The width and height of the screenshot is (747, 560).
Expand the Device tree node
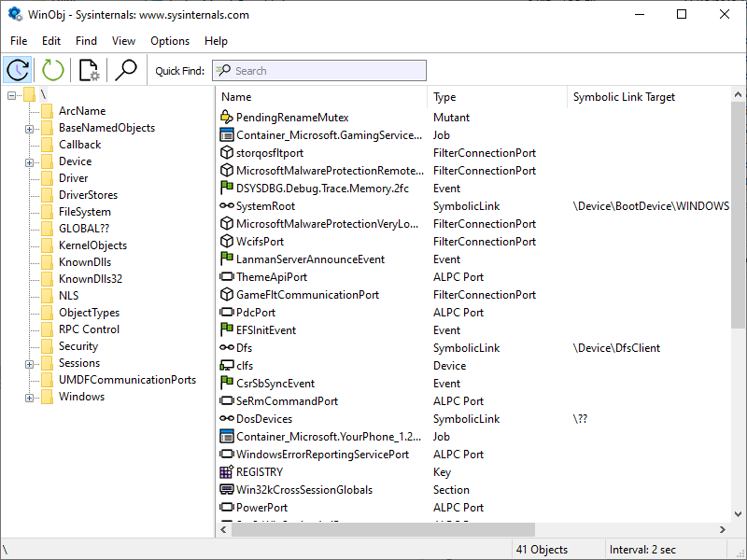point(30,161)
